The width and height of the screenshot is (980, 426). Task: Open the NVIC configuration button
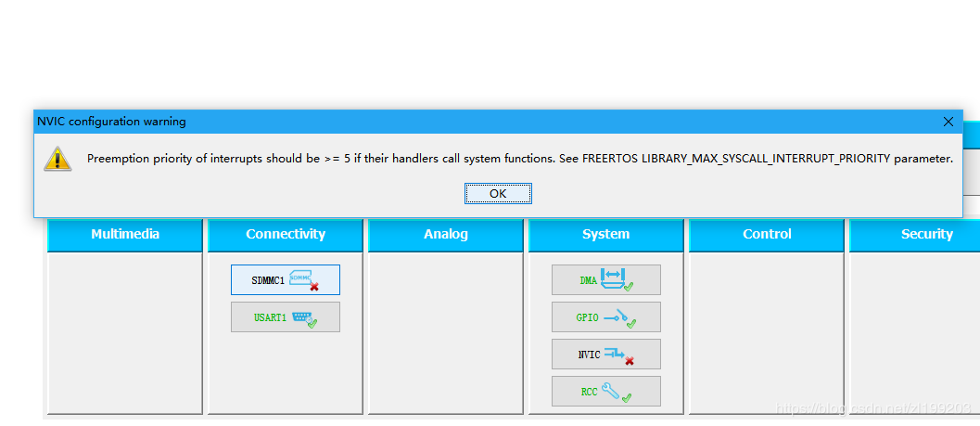[x=605, y=354]
